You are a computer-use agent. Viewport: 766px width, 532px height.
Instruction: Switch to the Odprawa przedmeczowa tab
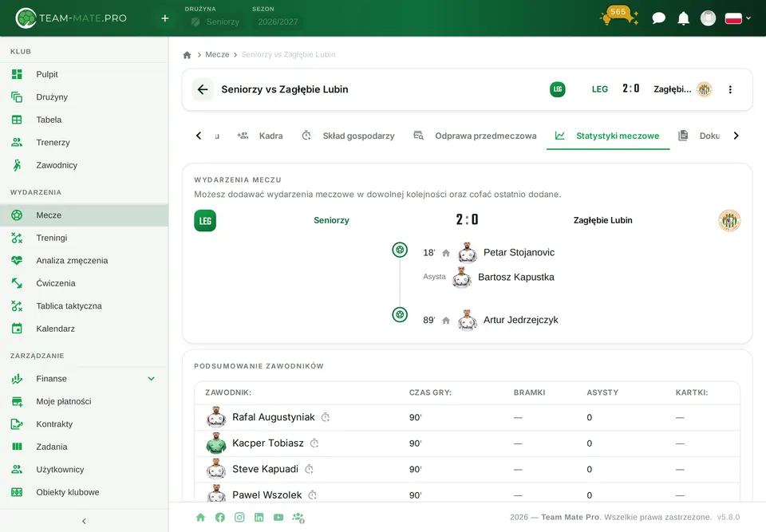point(475,136)
